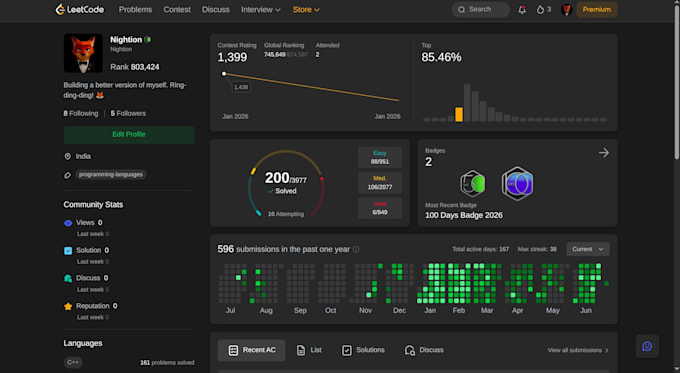The height and width of the screenshot is (373, 680).
Task: Click the 100 Days Badge 2026 hexagon
Action: [x=517, y=183]
